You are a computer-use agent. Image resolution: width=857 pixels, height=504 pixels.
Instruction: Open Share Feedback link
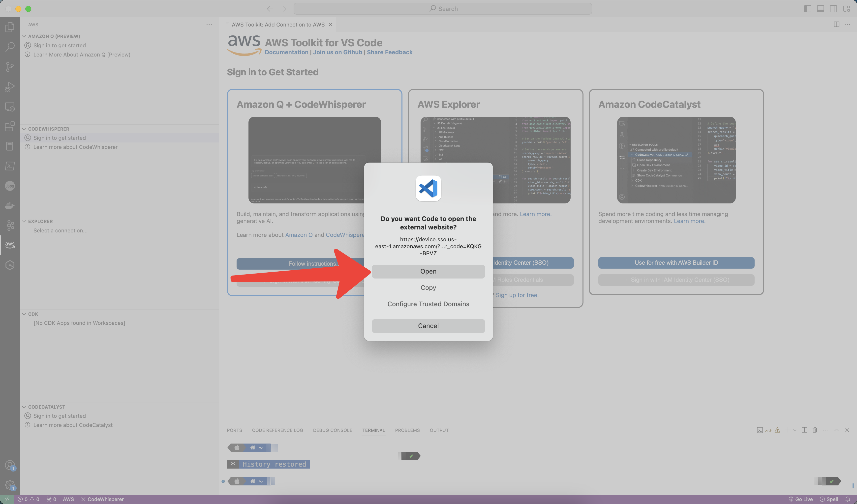[390, 52]
